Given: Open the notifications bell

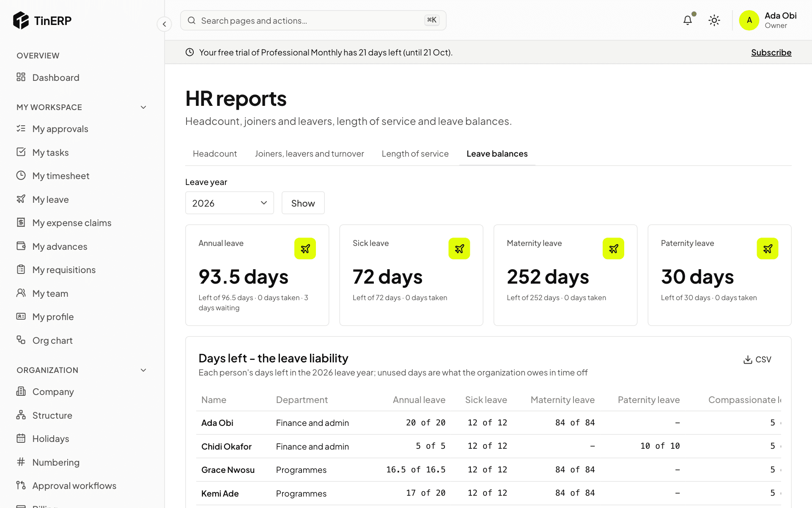Looking at the screenshot, I should [x=688, y=20].
